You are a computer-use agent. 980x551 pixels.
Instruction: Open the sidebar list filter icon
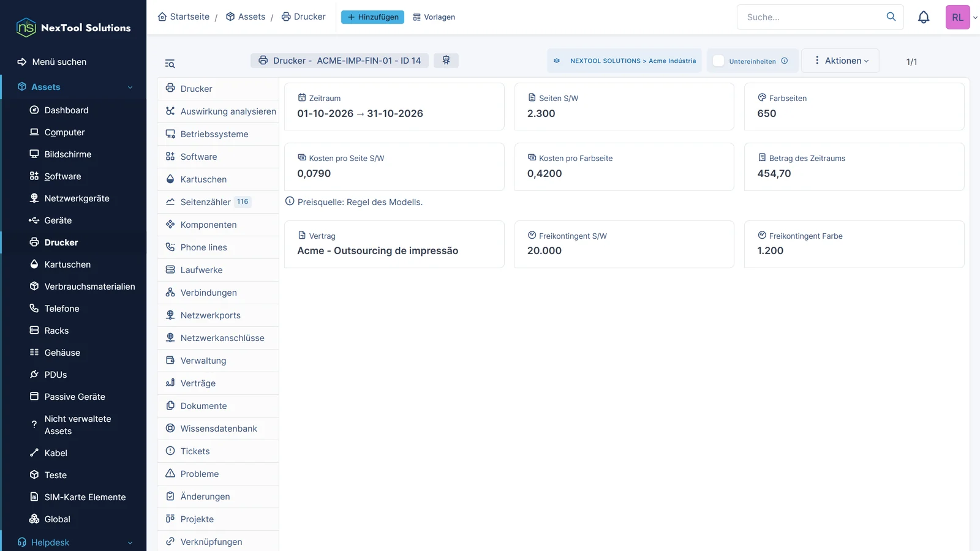coord(170,64)
